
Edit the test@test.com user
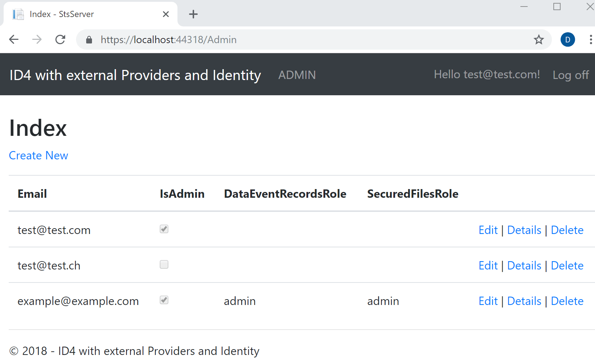tap(488, 230)
